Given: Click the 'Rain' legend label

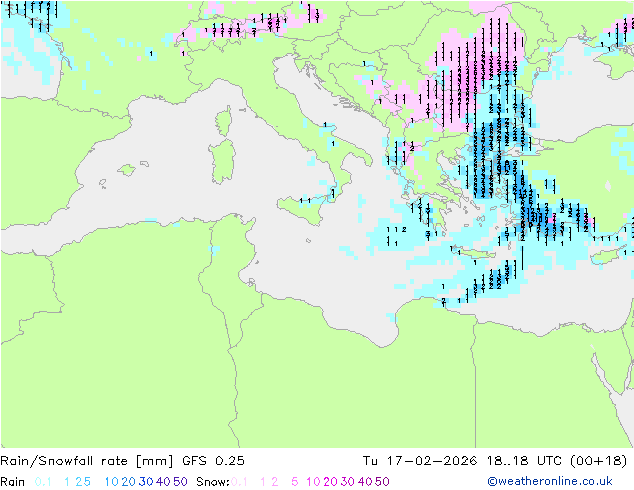Looking at the screenshot, I should 13,482.
